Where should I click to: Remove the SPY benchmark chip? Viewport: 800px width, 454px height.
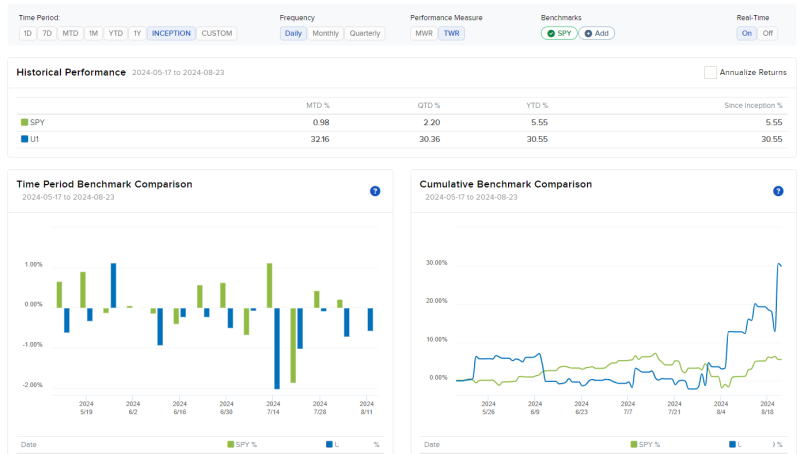559,33
